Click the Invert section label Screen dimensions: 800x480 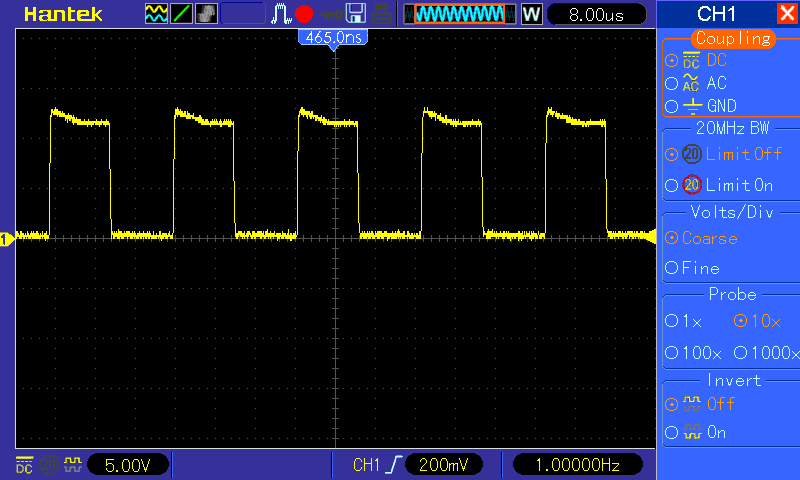(733, 380)
